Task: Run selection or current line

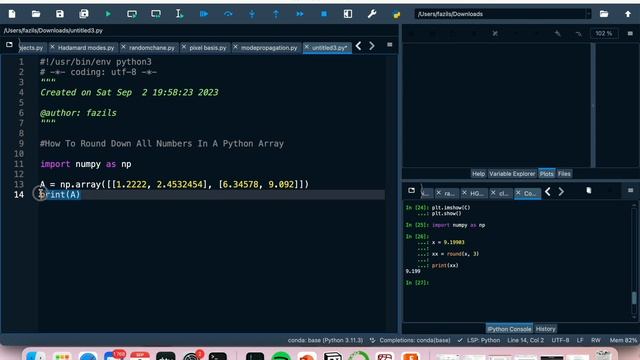Action: pyautogui.click(x=180, y=14)
